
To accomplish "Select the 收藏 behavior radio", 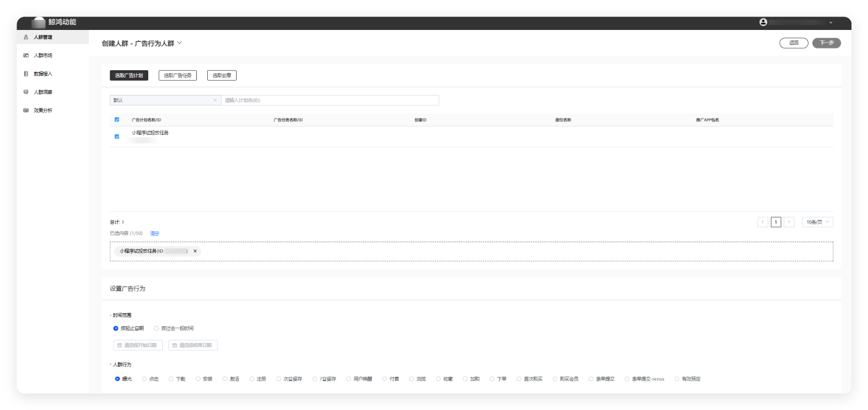I will pyautogui.click(x=444, y=379).
